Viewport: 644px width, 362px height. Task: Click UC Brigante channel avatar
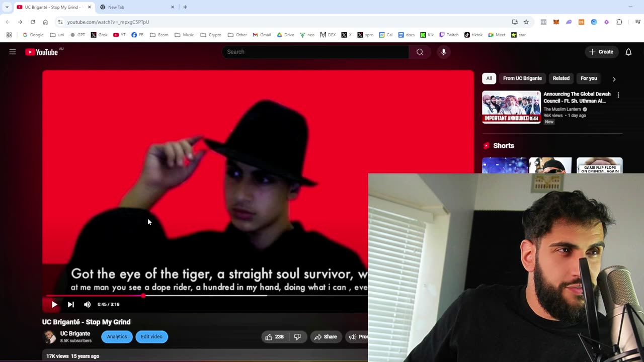click(50, 337)
